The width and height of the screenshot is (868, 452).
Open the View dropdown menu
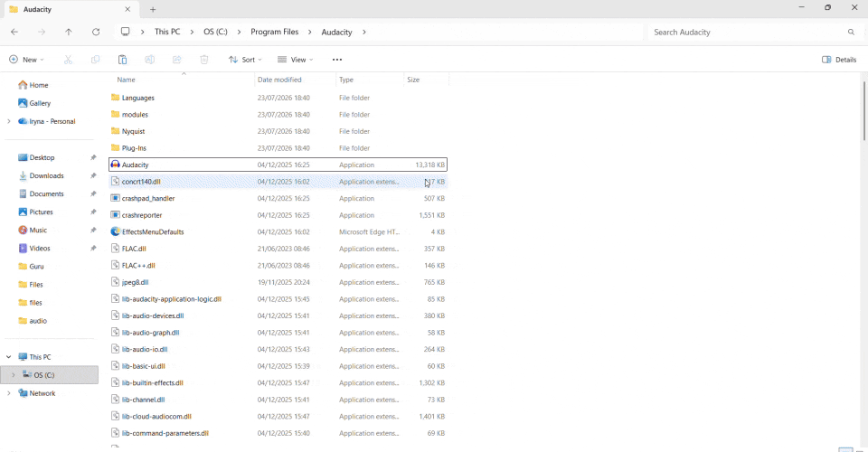pos(296,59)
